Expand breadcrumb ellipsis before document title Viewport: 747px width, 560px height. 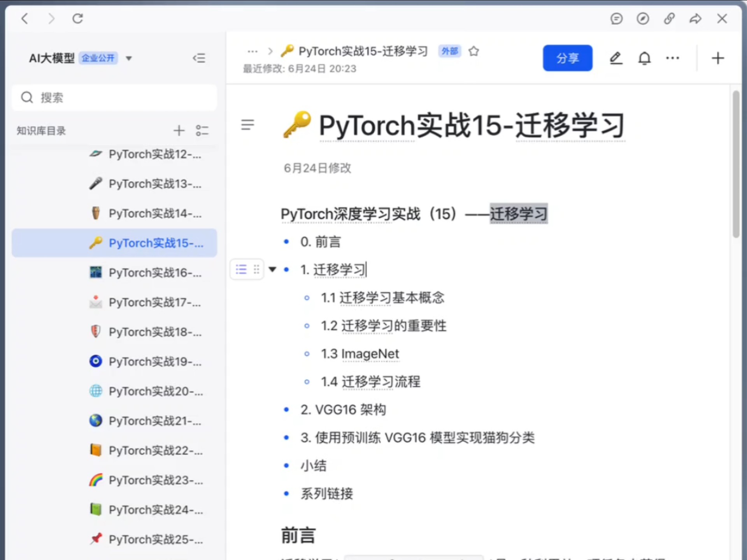tap(253, 51)
